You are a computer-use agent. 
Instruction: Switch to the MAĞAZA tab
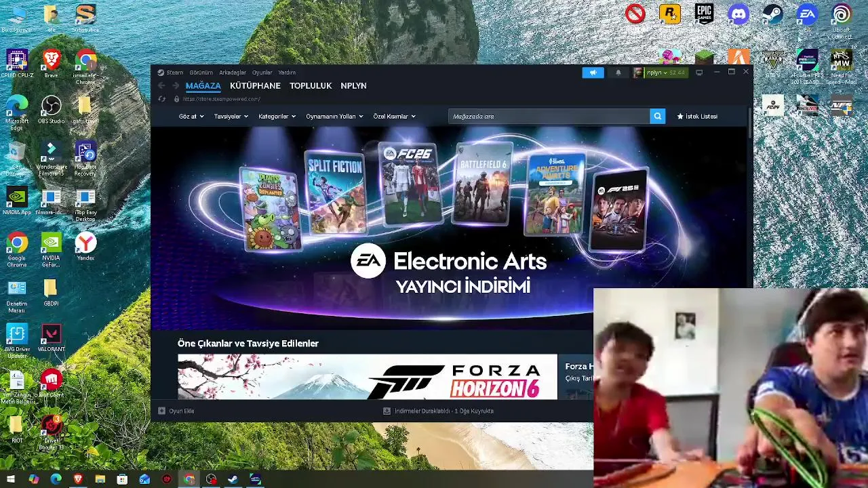tap(203, 85)
